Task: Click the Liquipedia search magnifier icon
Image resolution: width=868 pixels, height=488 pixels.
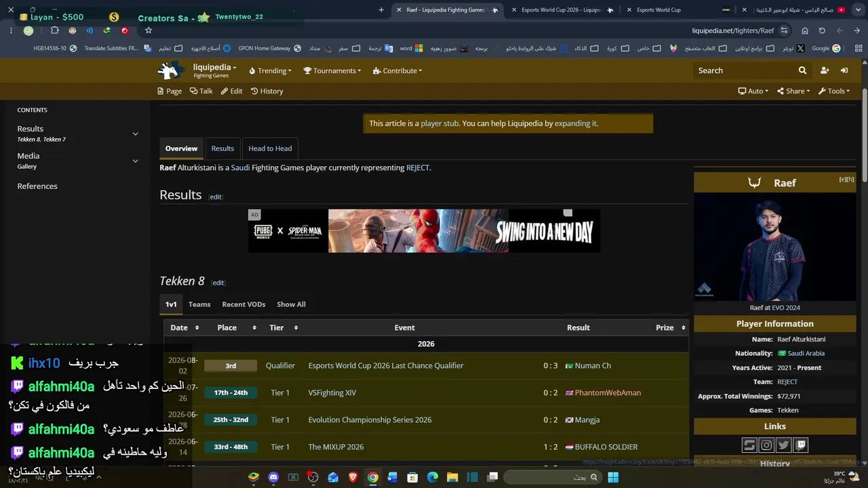Action: click(x=802, y=70)
